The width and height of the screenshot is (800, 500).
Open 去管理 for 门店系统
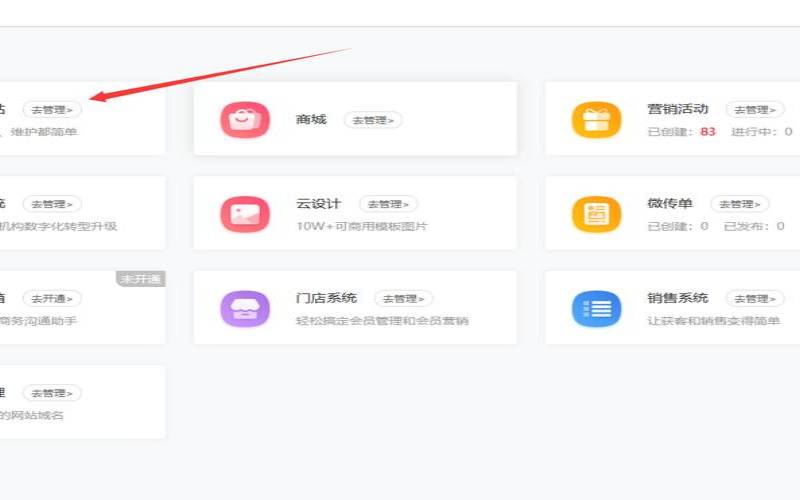tap(404, 298)
